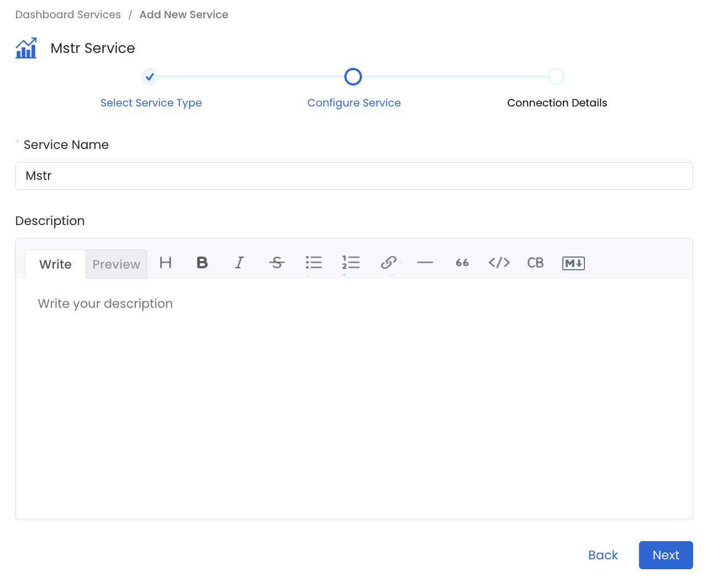Apply strikethrough formatting
The height and width of the screenshot is (588, 724).
(276, 263)
